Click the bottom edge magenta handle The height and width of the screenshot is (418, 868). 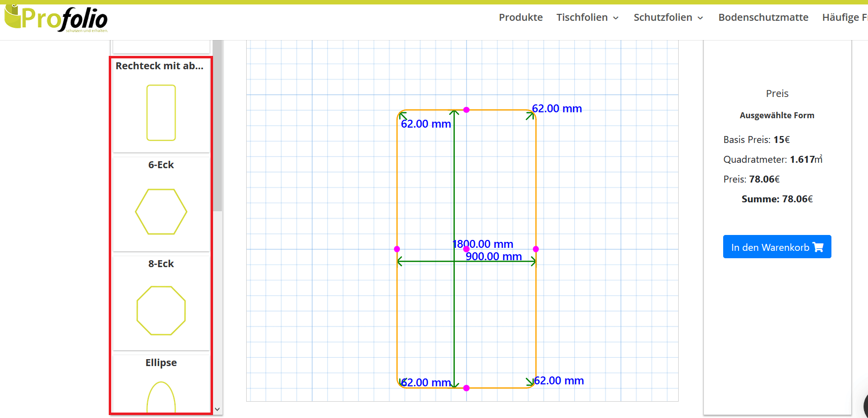point(466,388)
